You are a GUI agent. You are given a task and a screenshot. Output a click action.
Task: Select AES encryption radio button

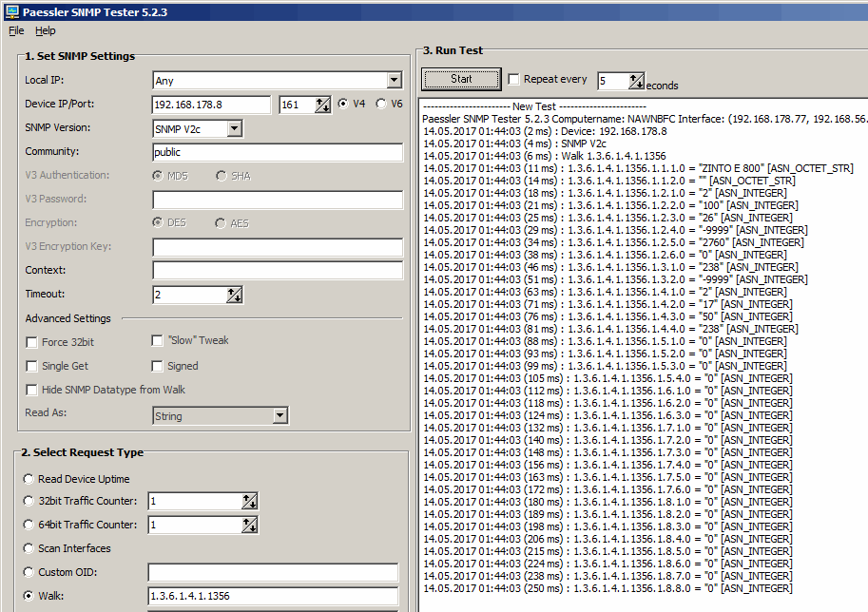[221, 223]
